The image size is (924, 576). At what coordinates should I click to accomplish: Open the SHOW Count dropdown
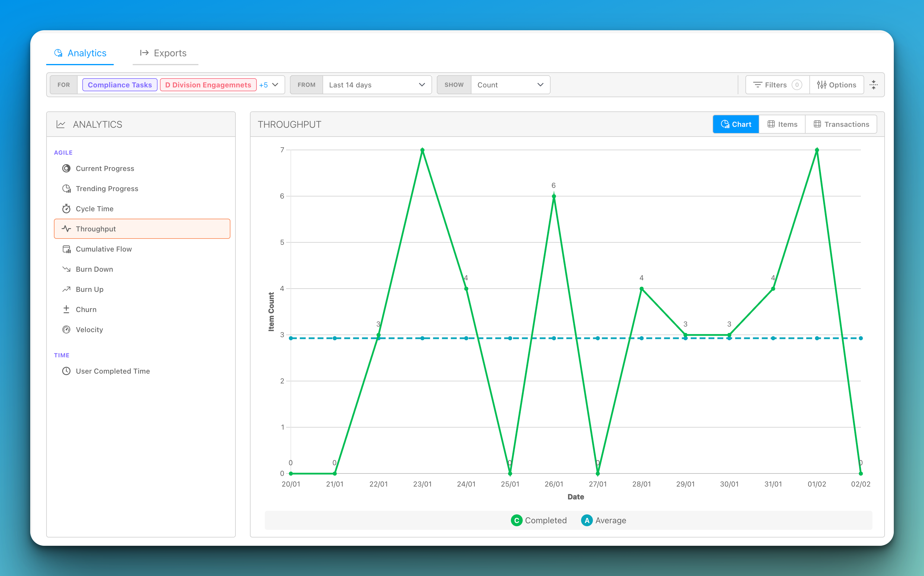[510, 85]
